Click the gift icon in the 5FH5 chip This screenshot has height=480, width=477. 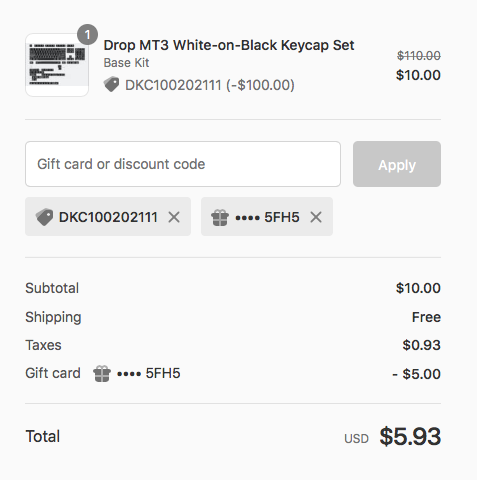click(x=220, y=218)
